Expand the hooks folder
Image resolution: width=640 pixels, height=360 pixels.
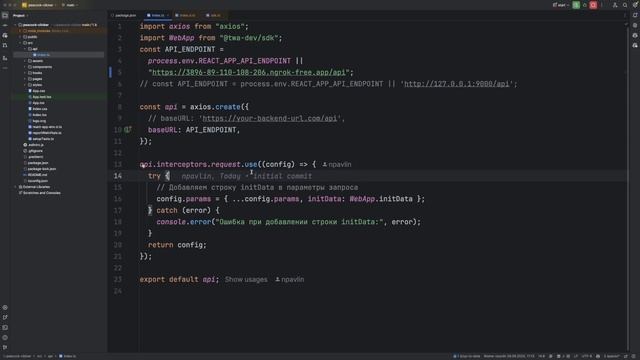point(25,73)
